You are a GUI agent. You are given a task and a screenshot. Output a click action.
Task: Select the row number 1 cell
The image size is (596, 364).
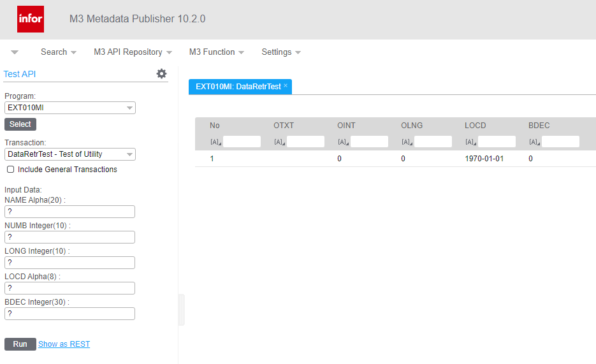(212, 159)
